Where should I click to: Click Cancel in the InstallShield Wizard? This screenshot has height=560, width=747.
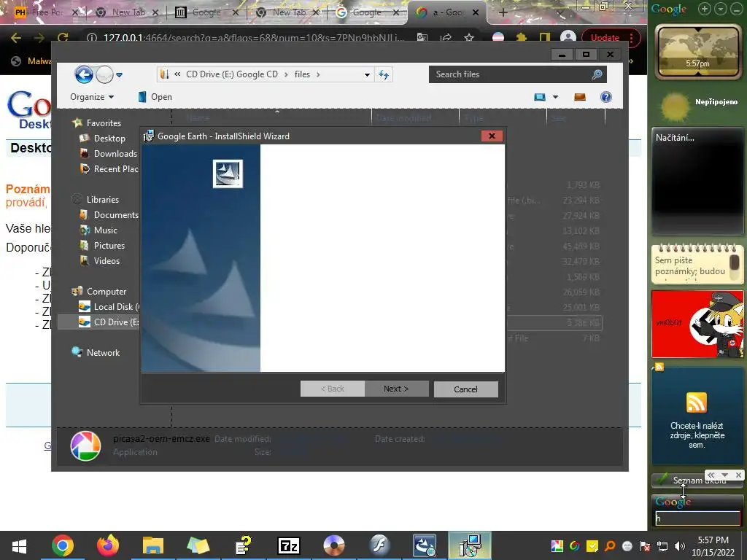click(465, 389)
